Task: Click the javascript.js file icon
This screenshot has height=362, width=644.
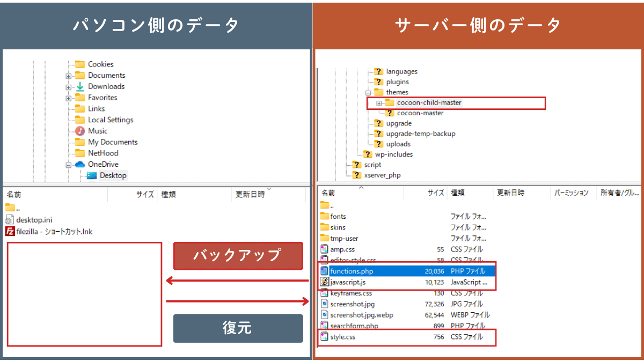Action: click(x=324, y=282)
